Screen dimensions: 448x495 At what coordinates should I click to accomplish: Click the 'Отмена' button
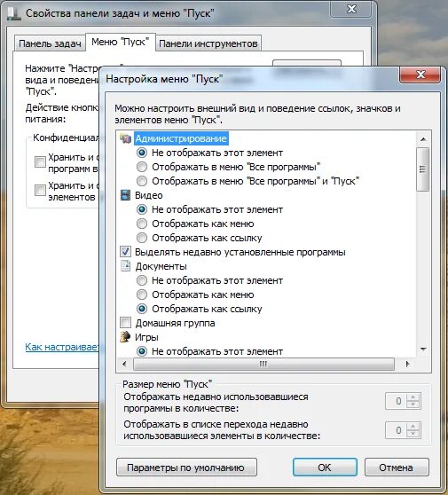397,467
